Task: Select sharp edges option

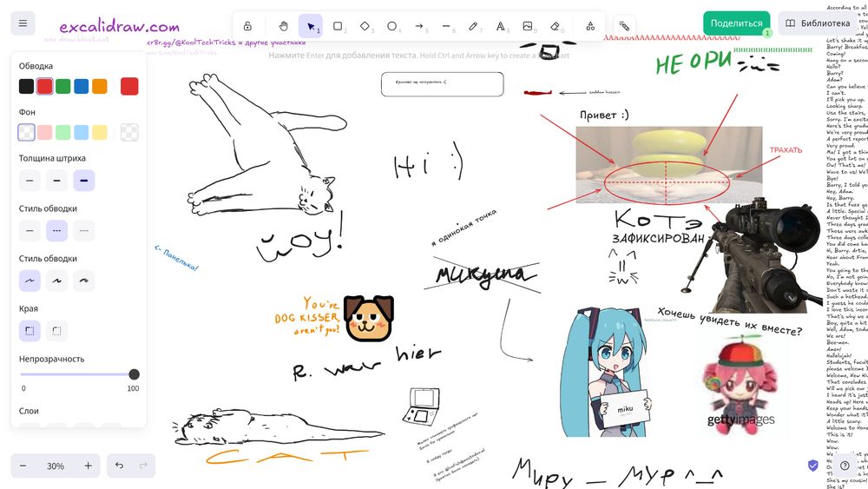Action: pos(30,331)
